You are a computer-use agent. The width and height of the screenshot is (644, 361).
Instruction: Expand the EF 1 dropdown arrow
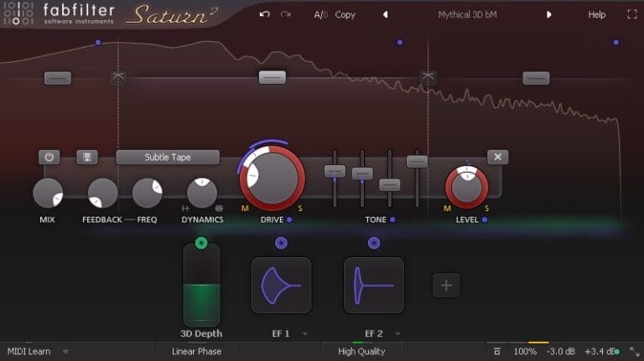click(x=305, y=334)
